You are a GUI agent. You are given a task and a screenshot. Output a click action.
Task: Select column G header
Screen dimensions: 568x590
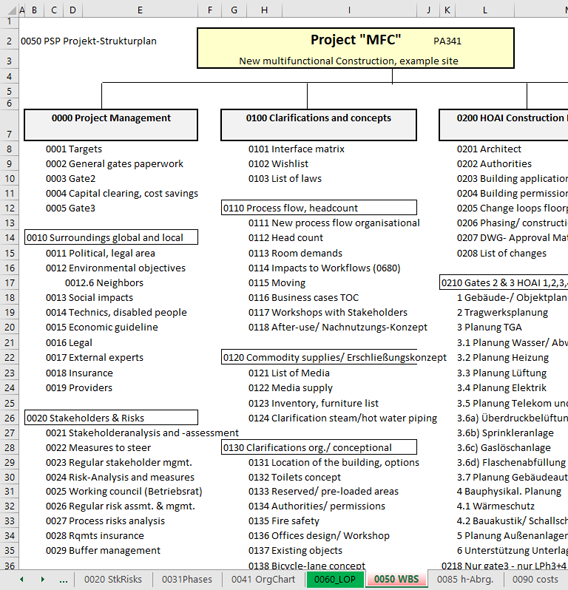pyautogui.click(x=234, y=10)
